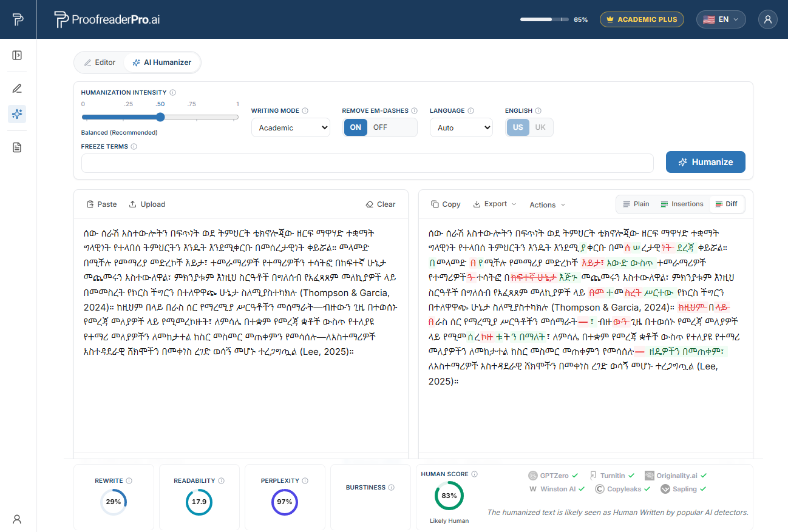Show info for Perplexity score

point(305,481)
